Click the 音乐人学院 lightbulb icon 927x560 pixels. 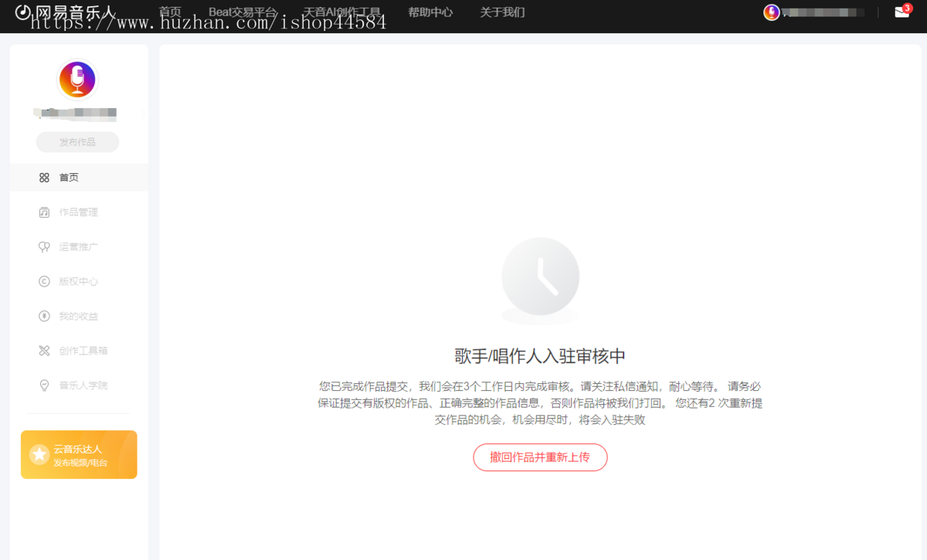pyautogui.click(x=44, y=385)
